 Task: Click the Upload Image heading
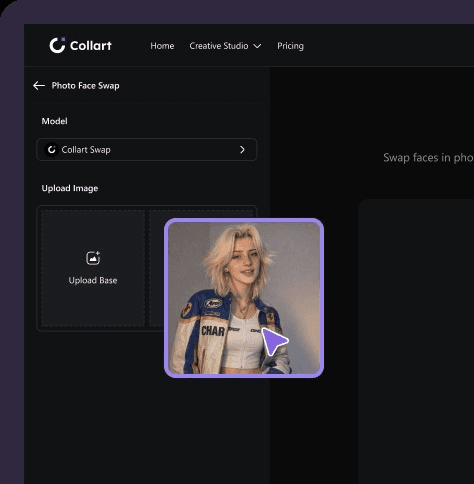coord(70,188)
